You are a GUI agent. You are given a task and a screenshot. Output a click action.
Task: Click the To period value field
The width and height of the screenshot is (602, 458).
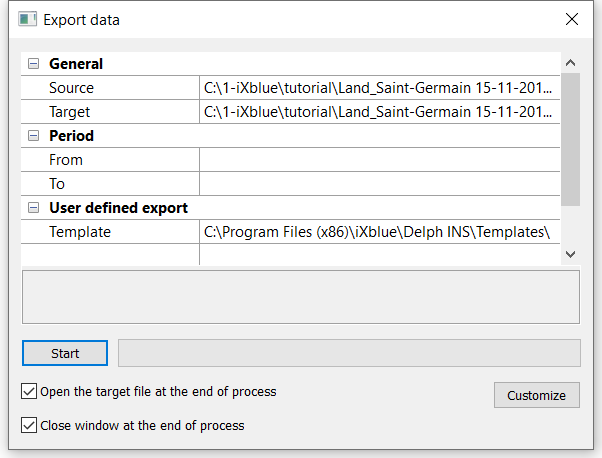379,184
